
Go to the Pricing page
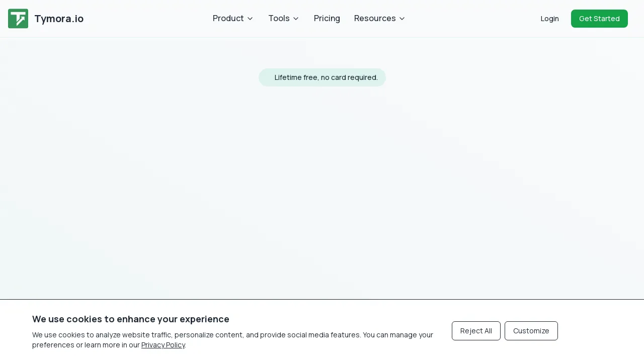[327, 19]
